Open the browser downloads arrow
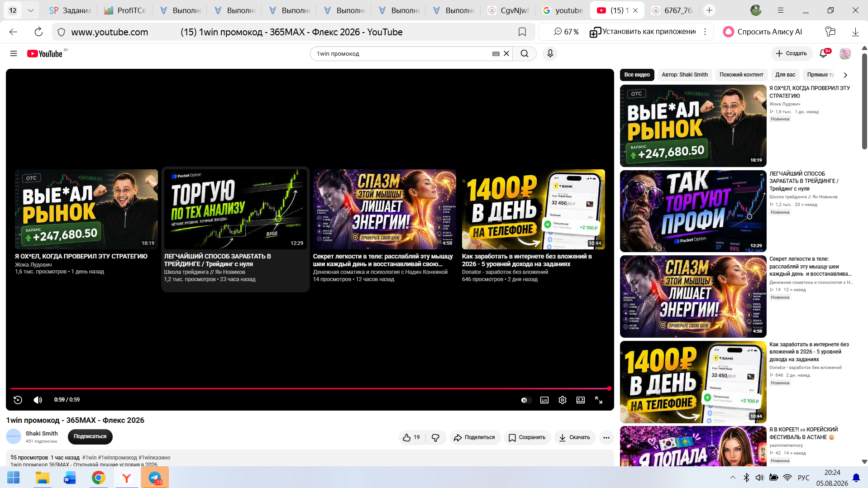868x488 pixels. coord(855,32)
